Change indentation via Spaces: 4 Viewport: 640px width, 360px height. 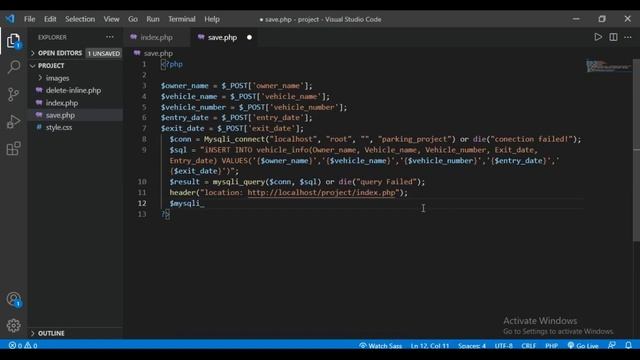(x=472, y=345)
